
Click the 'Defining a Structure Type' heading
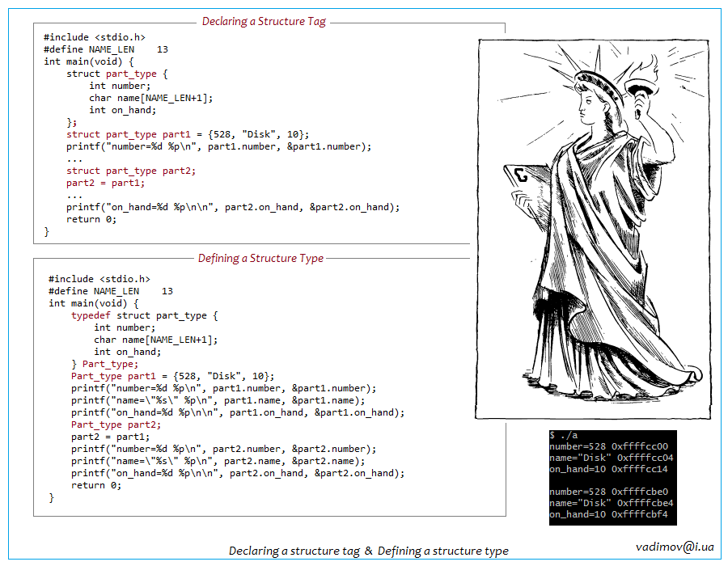[x=260, y=259]
